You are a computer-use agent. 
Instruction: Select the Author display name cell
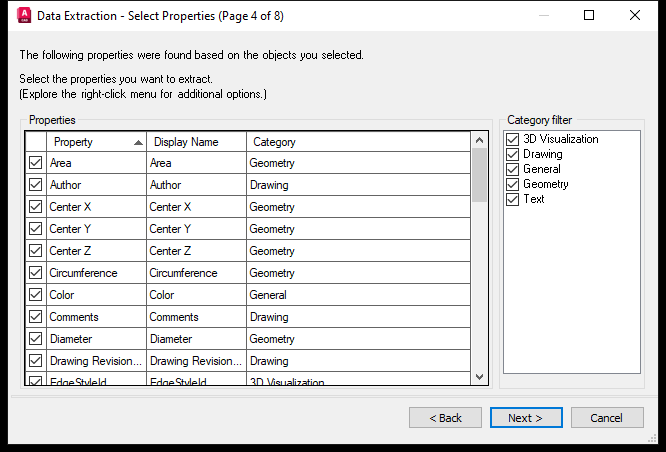pyautogui.click(x=196, y=185)
